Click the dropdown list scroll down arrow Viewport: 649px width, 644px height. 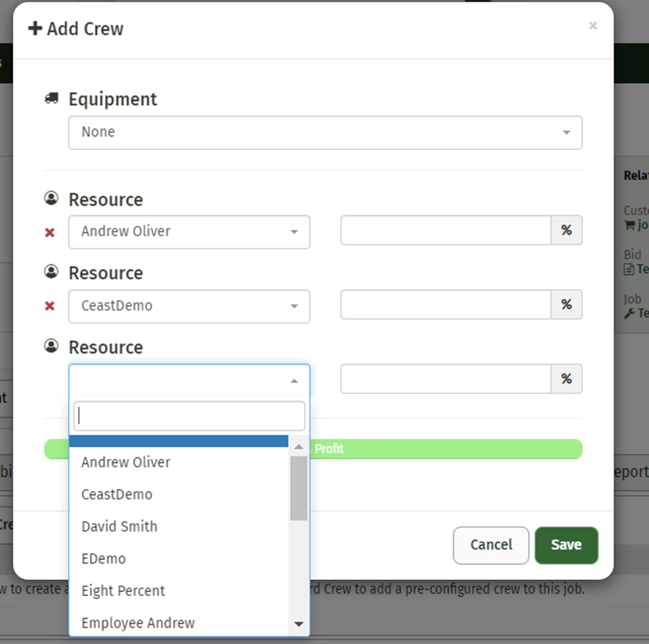298,624
